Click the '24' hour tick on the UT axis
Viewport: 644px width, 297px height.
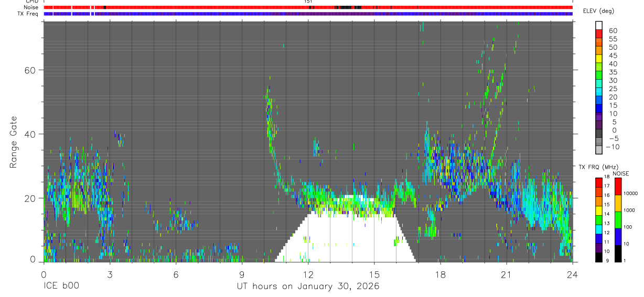pos(572,274)
